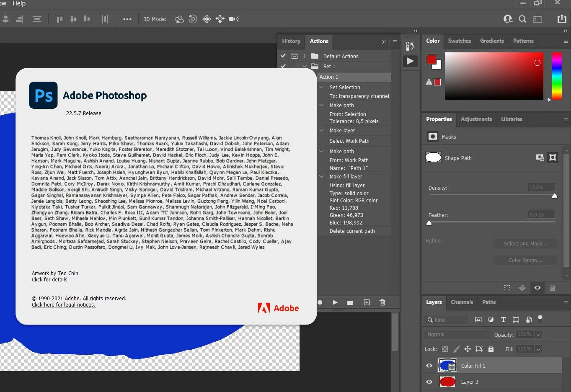Switch to the Channels tab
This screenshot has width=571, height=392.
point(462,302)
